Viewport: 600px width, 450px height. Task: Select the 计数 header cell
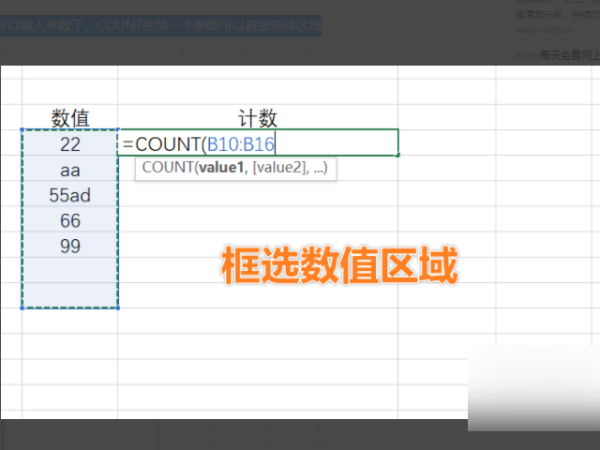pos(258,117)
